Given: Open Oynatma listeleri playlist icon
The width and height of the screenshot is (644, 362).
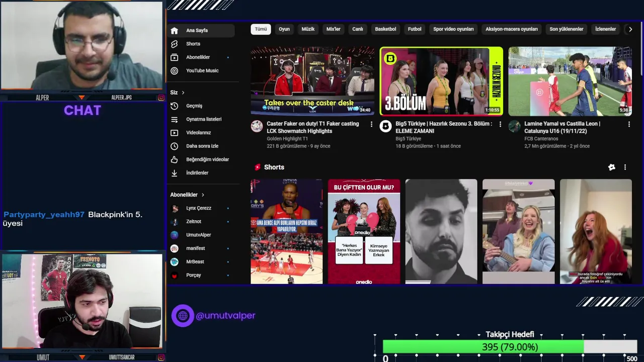Looking at the screenshot, I should click(174, 120).
